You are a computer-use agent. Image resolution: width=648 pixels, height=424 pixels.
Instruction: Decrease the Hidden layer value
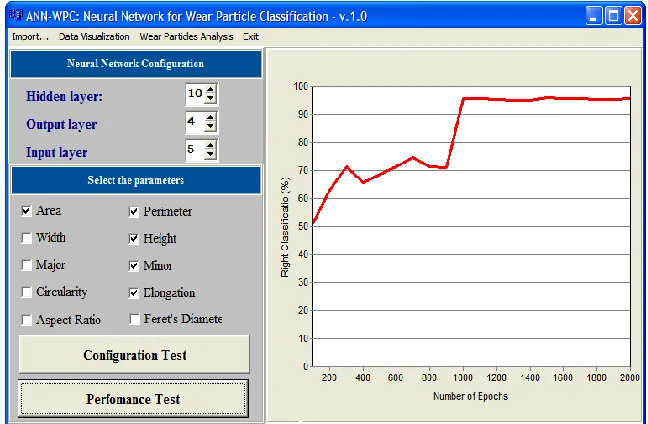tap(210, 98)
